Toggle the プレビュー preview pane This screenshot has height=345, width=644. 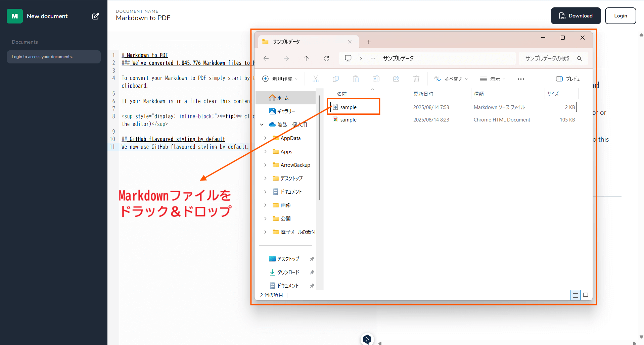[569, 79]
